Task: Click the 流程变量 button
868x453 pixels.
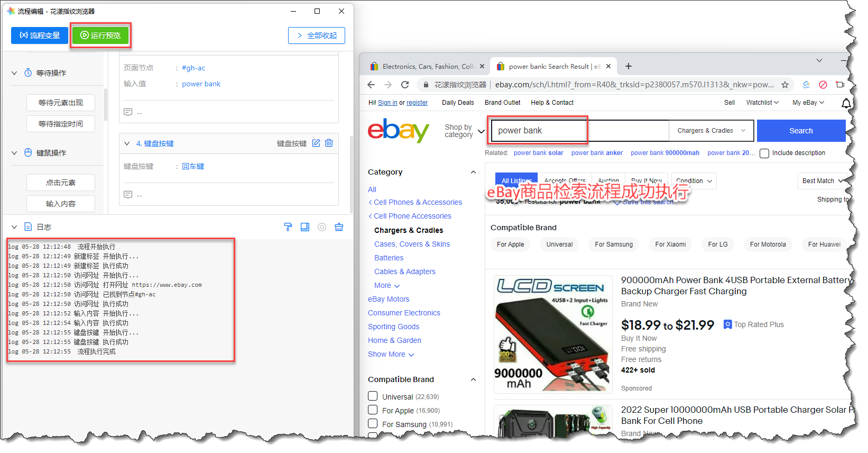Action: 40,35
